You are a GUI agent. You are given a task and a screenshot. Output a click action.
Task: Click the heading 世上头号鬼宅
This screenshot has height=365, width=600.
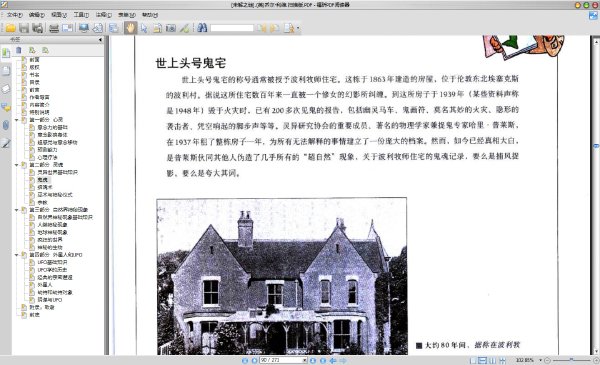point(191,63)
